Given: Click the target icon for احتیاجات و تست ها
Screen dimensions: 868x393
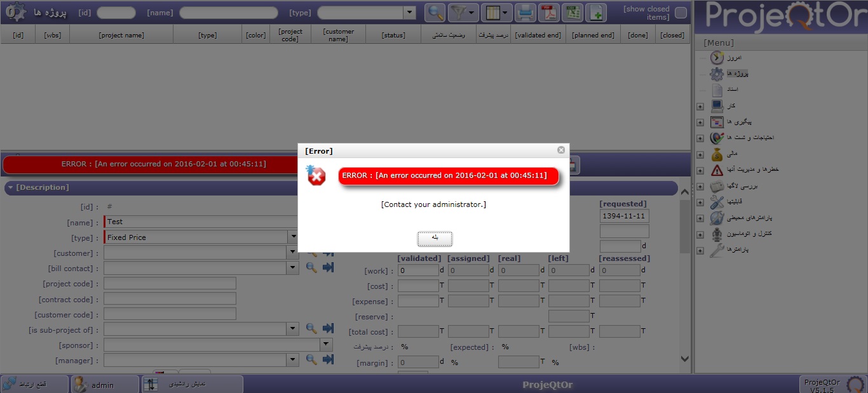Looking at the screenshot, I should [717, 137].
